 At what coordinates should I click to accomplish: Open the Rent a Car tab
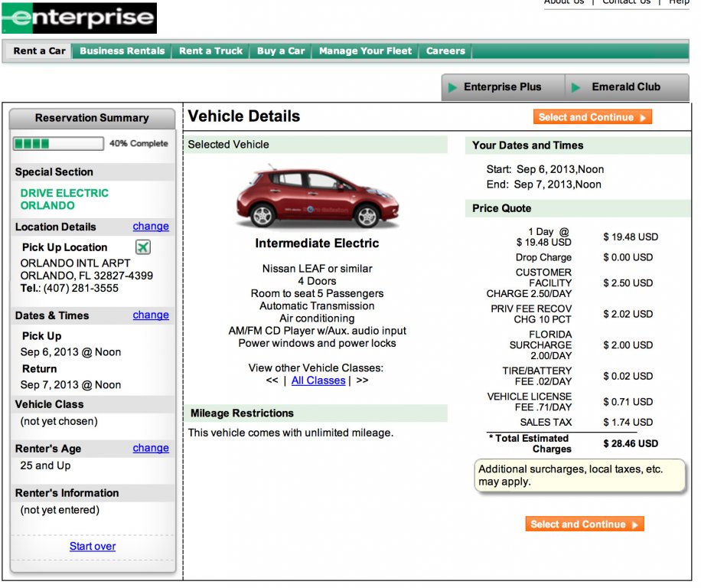click(x=39, y=51)
